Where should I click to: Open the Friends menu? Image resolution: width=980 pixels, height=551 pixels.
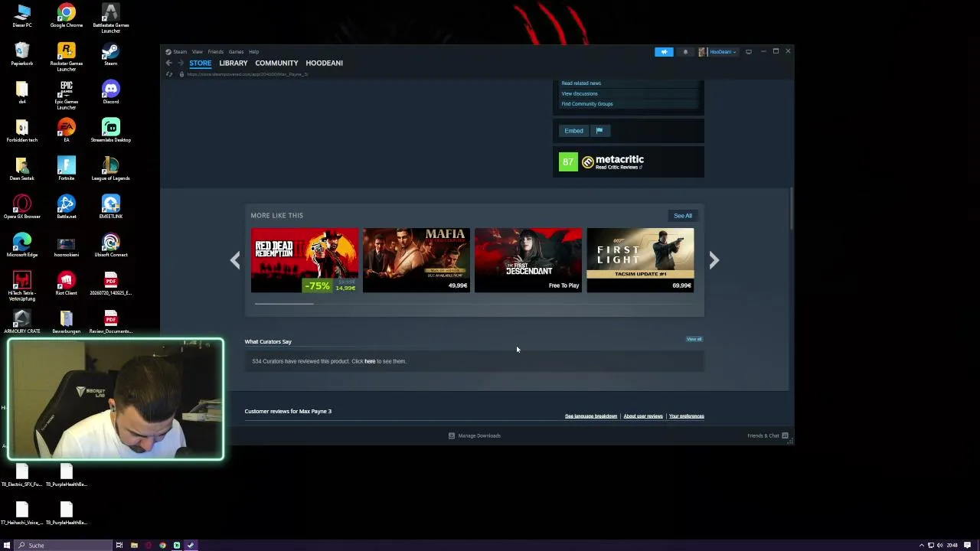216,52
